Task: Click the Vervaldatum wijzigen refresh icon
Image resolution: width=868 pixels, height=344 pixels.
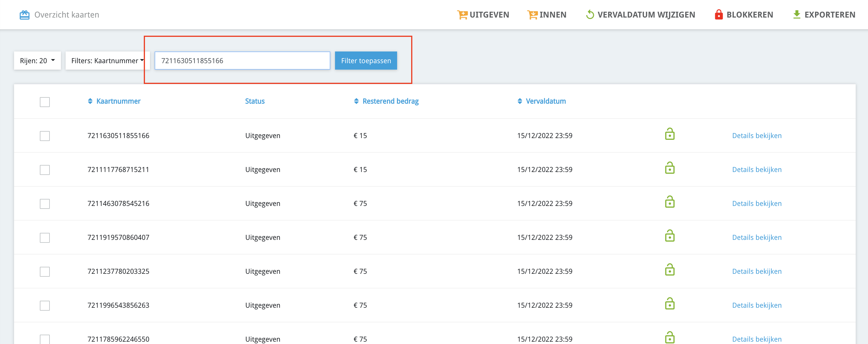Action: point(590,15)
